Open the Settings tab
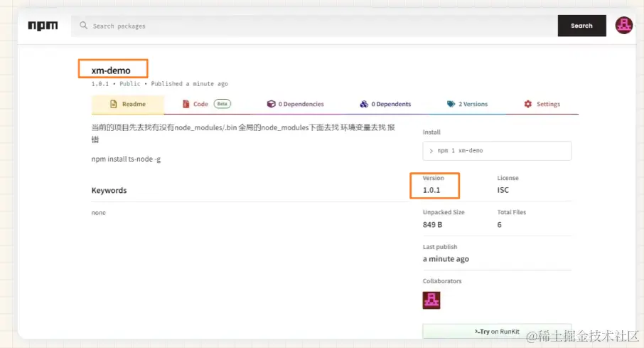Image resolution: width=644 pixels, height=348 pixels. click(x=542, y=104)
